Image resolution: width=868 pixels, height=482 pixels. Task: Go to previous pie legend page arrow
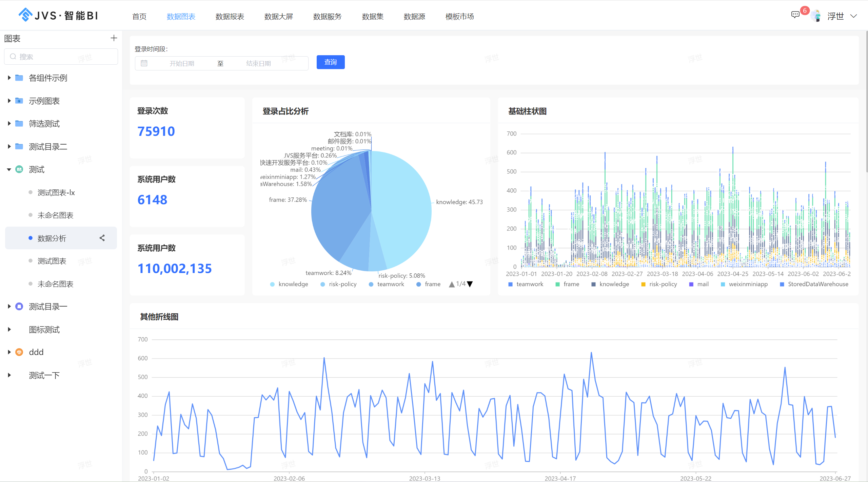click(452, 284)
